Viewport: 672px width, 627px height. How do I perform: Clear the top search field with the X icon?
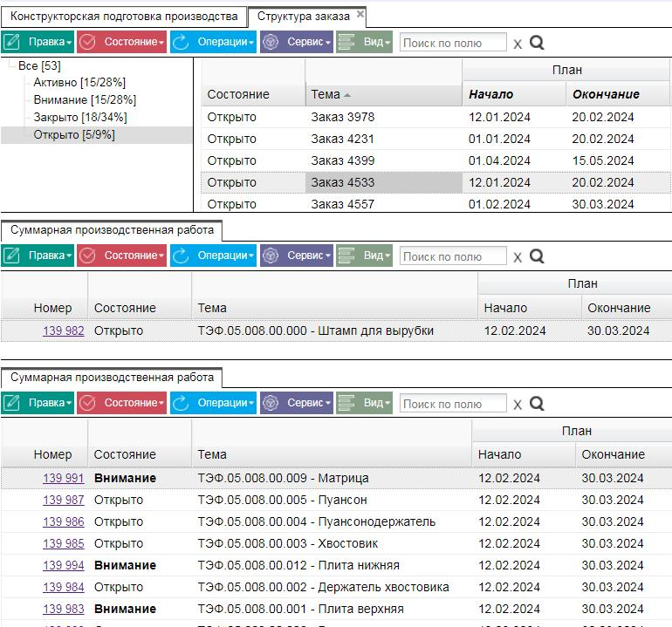click(518, 44)
